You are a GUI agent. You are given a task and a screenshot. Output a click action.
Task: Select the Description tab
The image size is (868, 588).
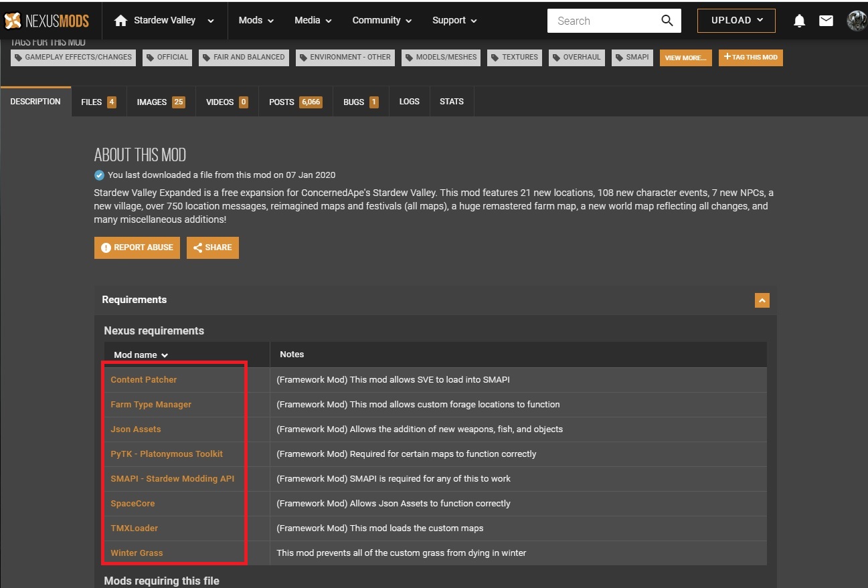35,102
